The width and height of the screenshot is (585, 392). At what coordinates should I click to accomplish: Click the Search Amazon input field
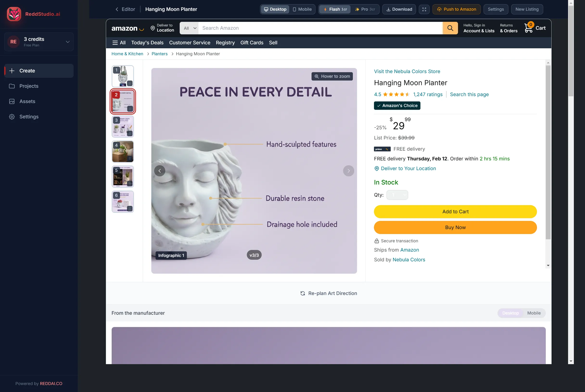320,28
